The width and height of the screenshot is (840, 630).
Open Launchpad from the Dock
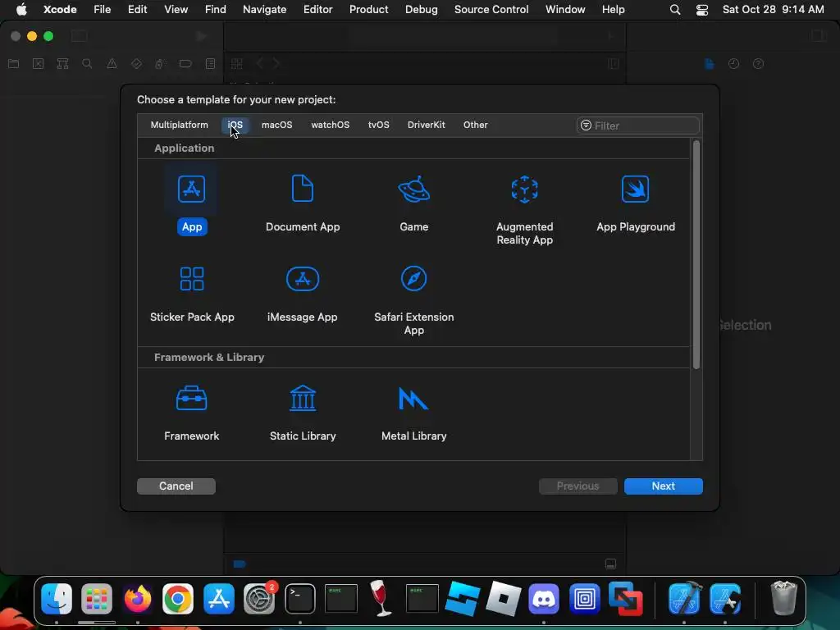tap(97, 598)
